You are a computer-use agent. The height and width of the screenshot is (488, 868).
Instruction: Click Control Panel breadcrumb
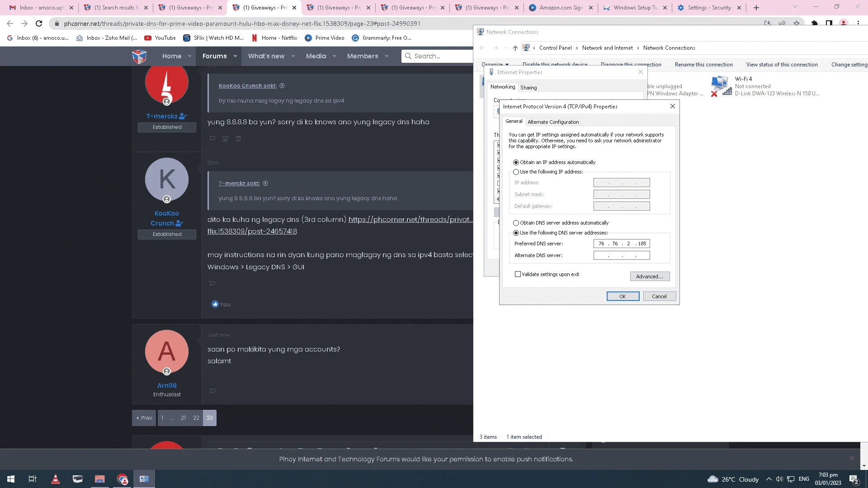click(555, 48)
